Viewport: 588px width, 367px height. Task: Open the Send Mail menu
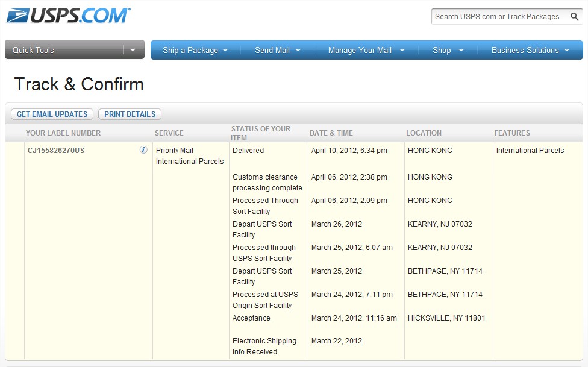pyautogui.click(x=272, y=50)
